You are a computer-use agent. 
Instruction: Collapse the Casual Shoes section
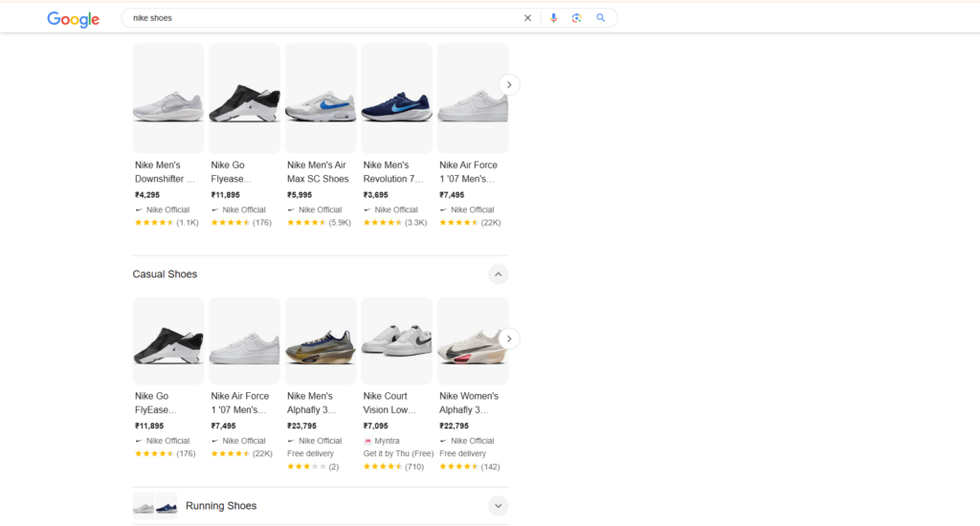(x=498, y=274)
